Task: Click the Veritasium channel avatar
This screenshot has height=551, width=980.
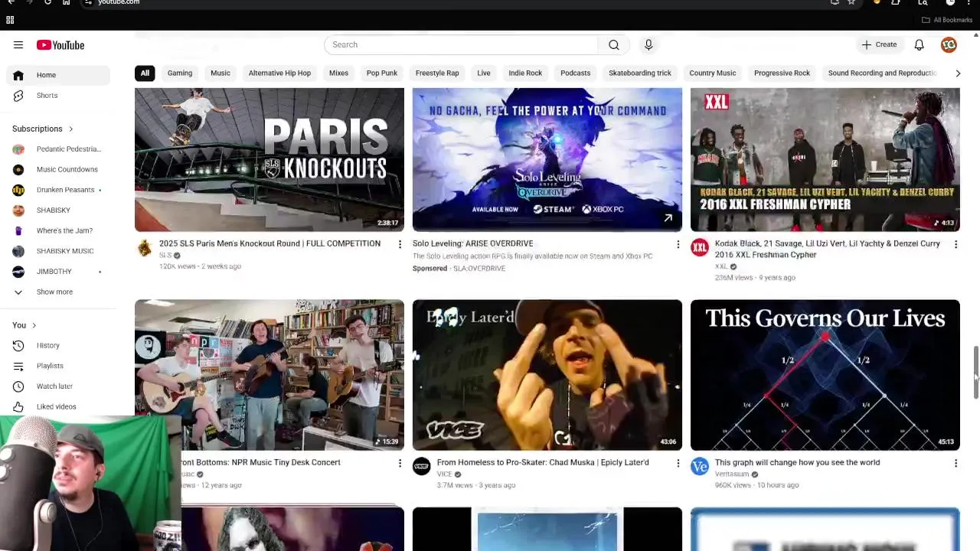Action: point(700,466)
